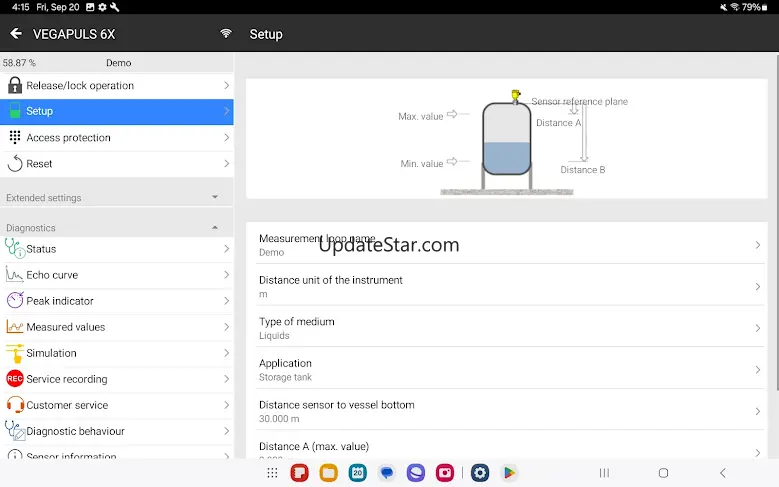Tap the circular arrow Reset icon

coord(15,163)
